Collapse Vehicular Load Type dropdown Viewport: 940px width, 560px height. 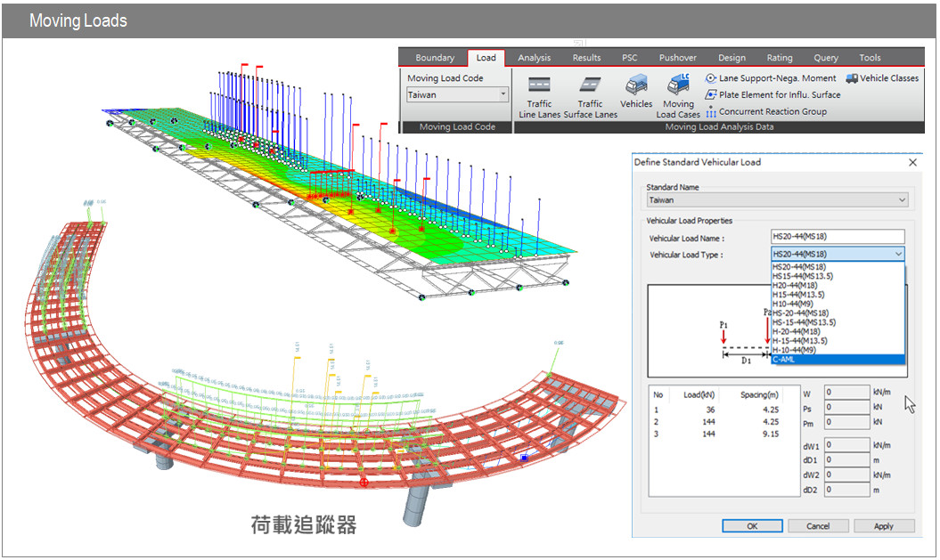pyautogui.click(x=896, y=255)
